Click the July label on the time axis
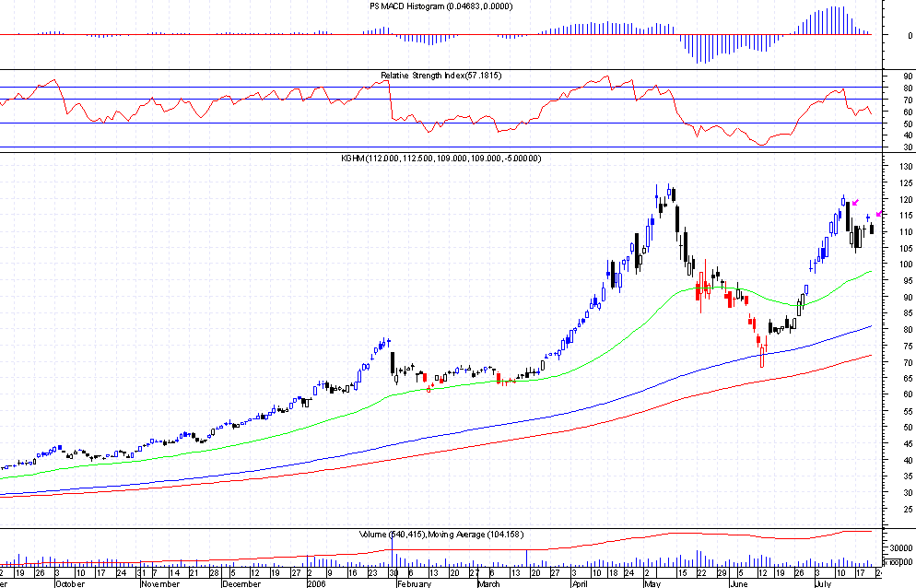This screenshot has width=916, height=588. [822, 582]
